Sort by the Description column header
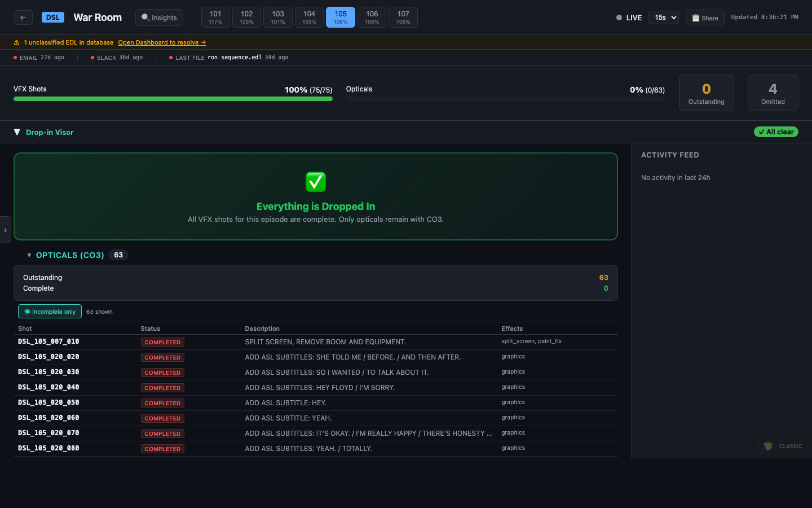The image size is (812, 508). point(262,329)
